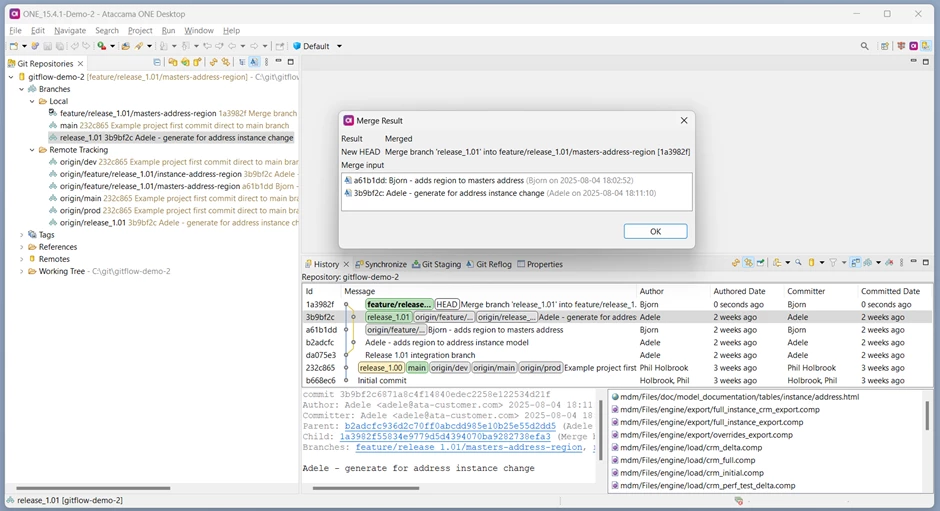The height and width of the screenshot is (511, 940).
Task: Open the Navigate menu
Action: coord(70,31)
